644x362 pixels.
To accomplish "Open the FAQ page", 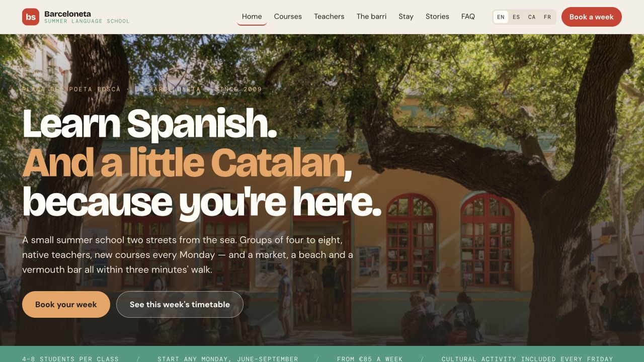I will [x=468, y=17].
